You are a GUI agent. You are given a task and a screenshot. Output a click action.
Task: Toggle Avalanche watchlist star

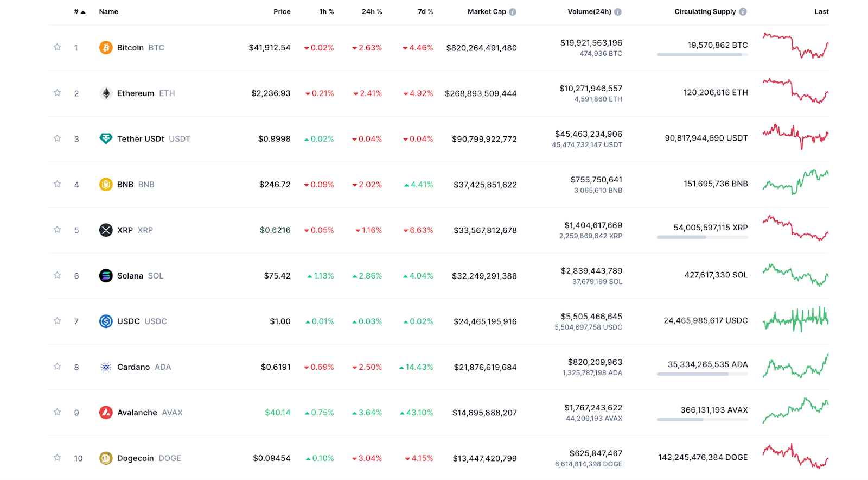(x=57, y=412)
